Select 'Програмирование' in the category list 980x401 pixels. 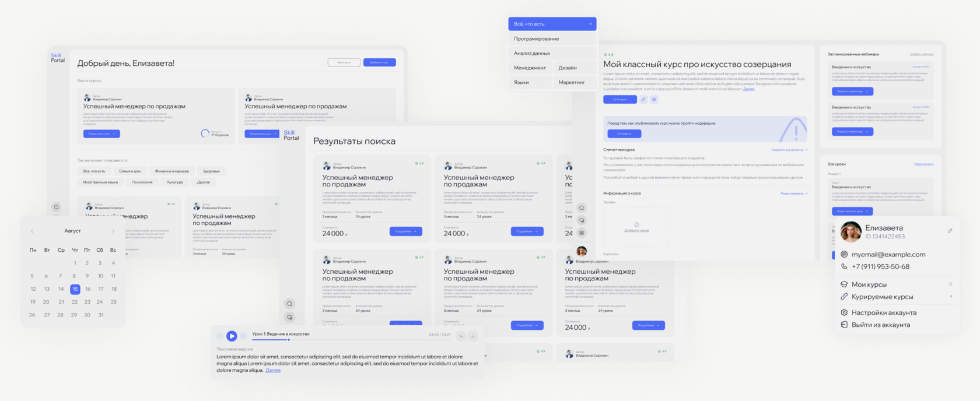552,38
